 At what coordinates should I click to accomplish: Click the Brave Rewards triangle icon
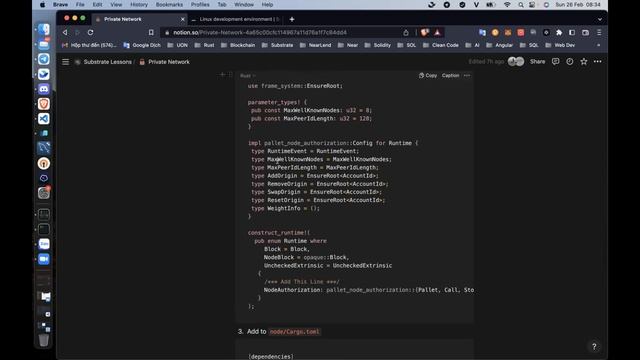(437, 32)
